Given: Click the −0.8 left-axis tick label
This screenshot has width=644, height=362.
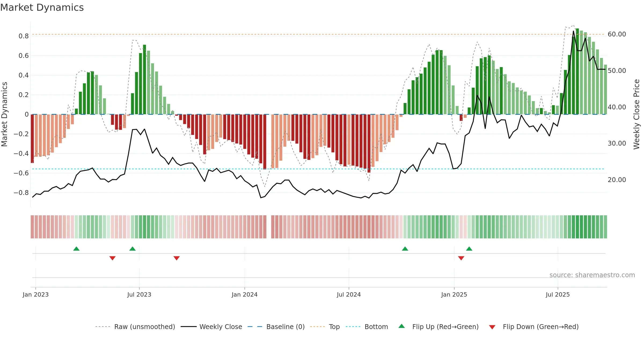Looking at the screenshot, I should pos(21,193).
